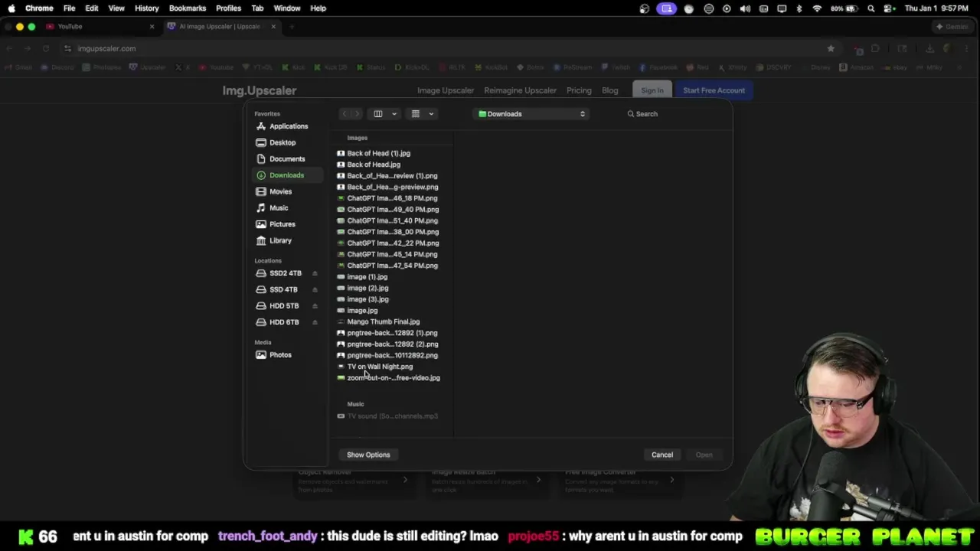Click the purple screen-sharing menu bar icon
980x551 pixels.
667,8
